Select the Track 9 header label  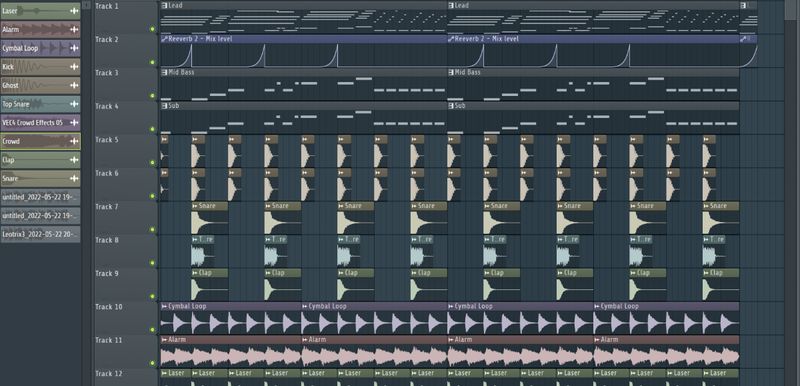107,273
